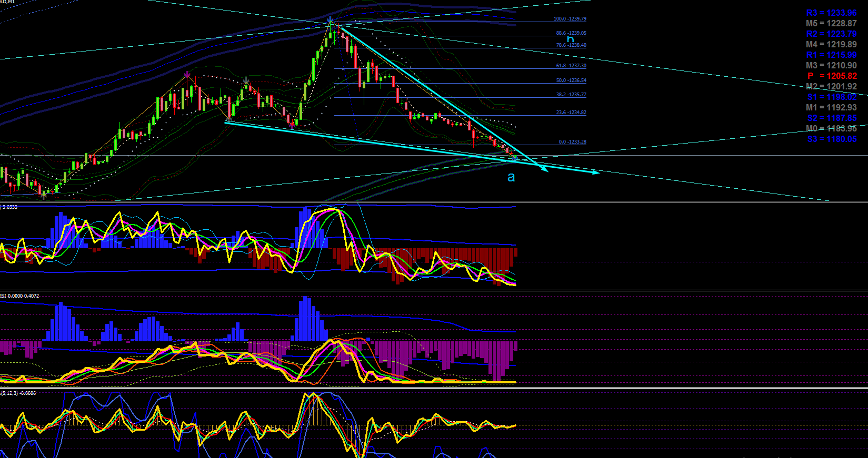Click the gray star marker at second swing high
Viewport: 868px width, 458px height.
point(246,81)
